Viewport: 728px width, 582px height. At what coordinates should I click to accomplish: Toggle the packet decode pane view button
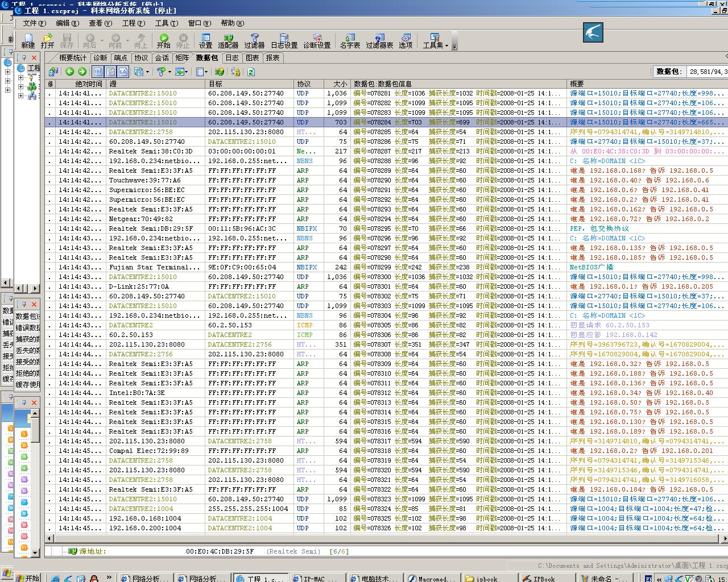110,72
